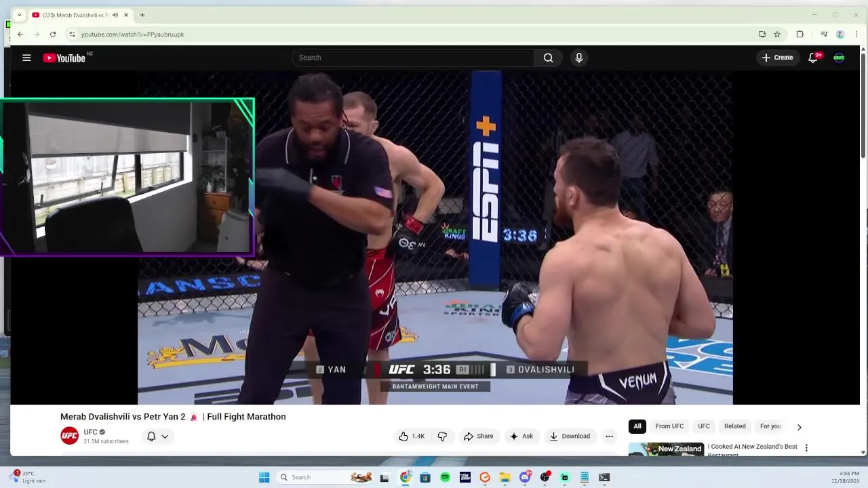Image resolution: width=868 pixels, height=488 pixels.
Task: Click the browser address bar URL
Action: point(133,35)
